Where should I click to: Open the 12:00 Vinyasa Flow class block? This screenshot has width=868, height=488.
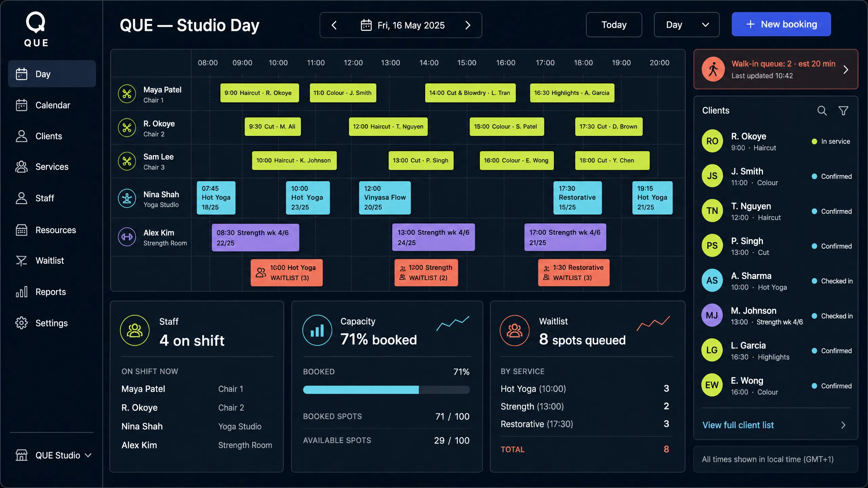[385, 198]
